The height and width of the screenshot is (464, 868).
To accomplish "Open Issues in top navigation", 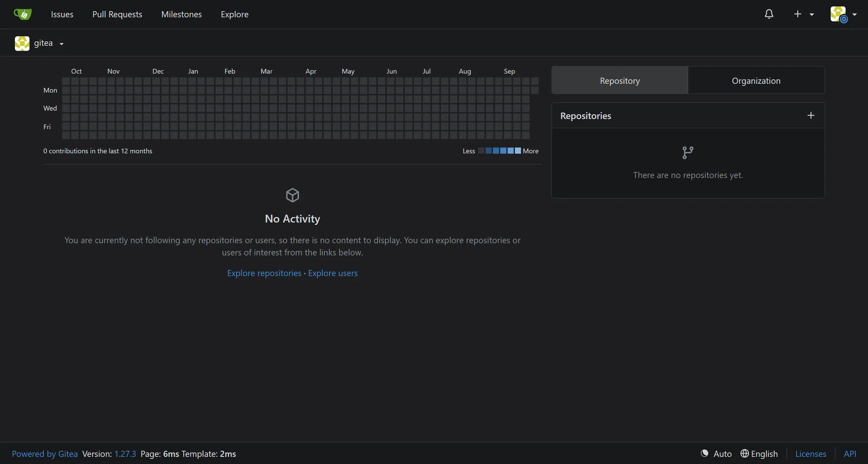I will click(62, 14).
